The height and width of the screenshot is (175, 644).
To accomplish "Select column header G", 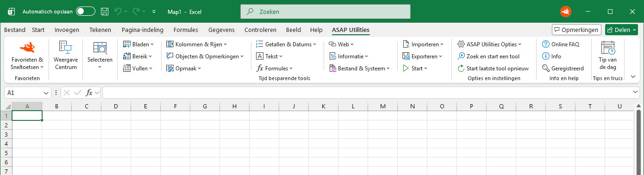I will pos(205,106).
